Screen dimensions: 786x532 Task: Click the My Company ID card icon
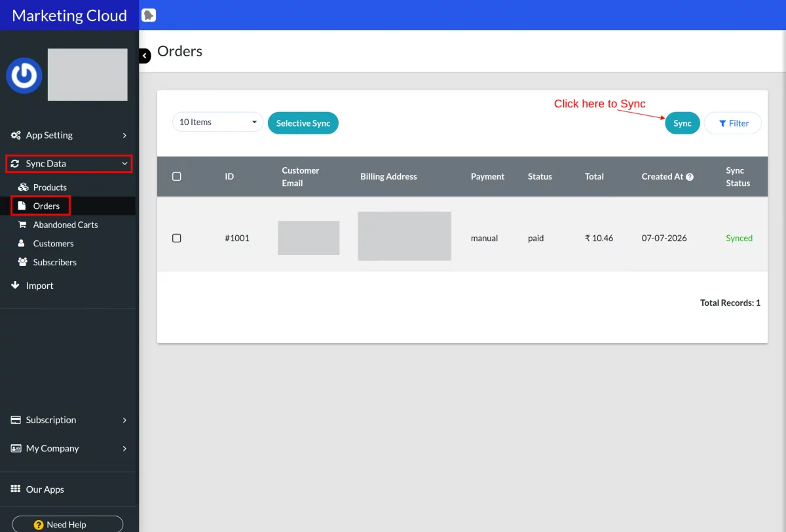click(16, 448)
